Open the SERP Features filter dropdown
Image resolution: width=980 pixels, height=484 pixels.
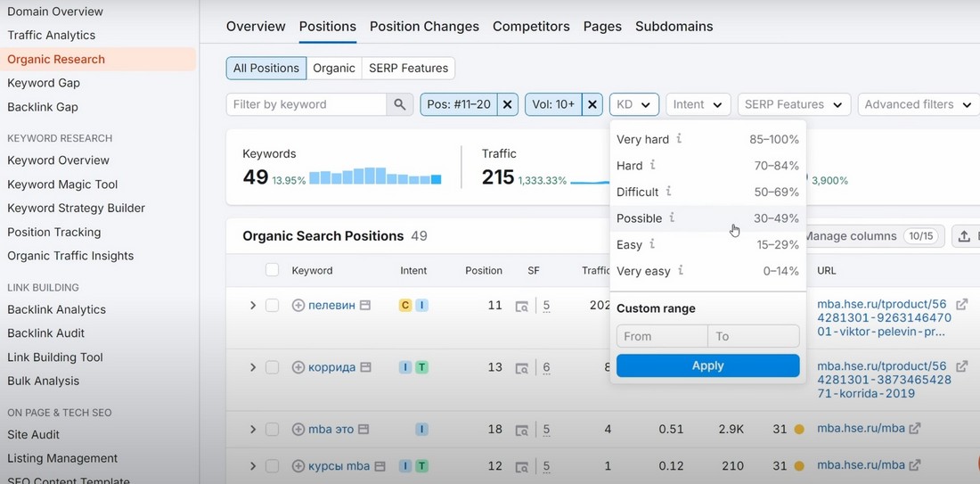tap(794, 104)
